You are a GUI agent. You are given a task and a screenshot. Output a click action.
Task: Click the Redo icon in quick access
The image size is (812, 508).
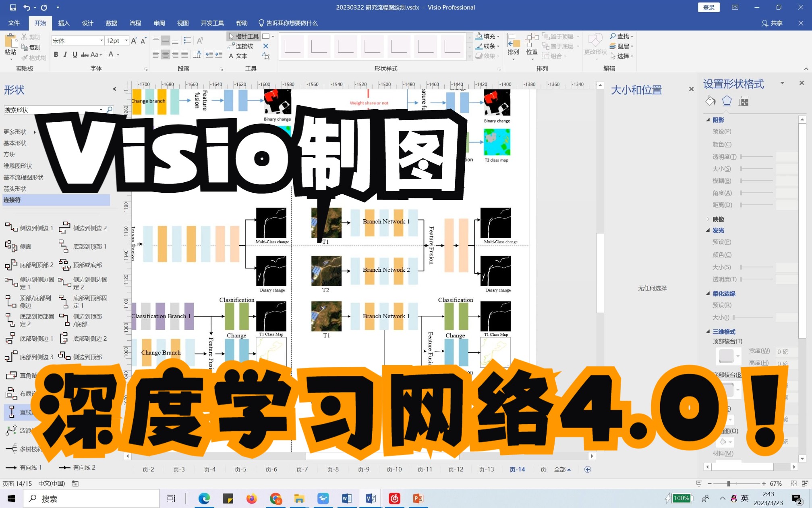pyautogui.click(x=44, y=7)
